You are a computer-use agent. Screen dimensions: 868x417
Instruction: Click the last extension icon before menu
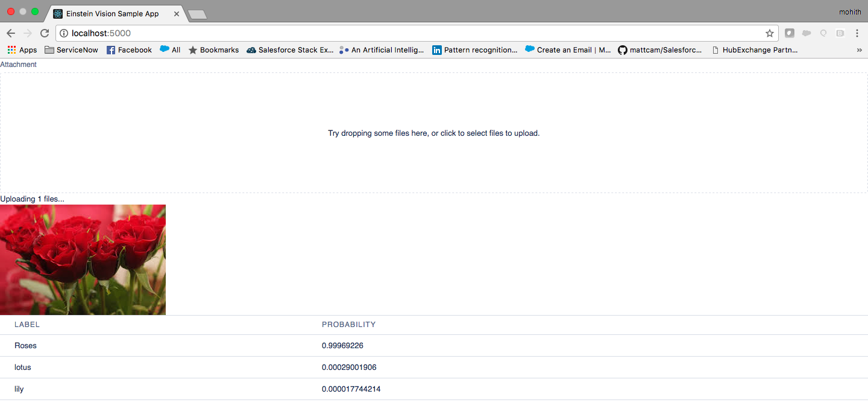pyautogui.click(x=840, y=33)
